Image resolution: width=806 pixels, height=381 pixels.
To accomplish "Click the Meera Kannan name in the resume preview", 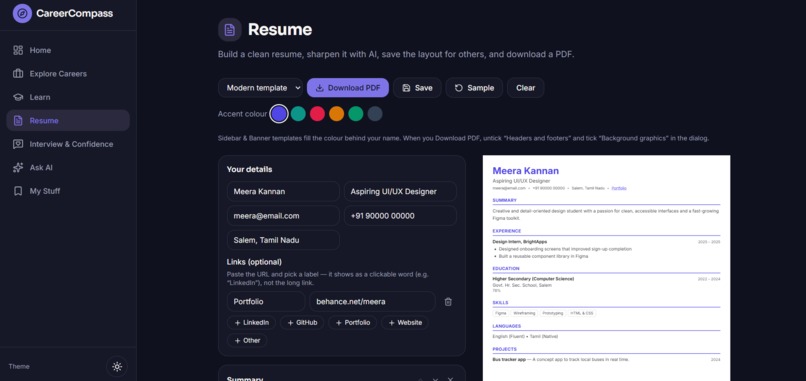I will 525,171.
